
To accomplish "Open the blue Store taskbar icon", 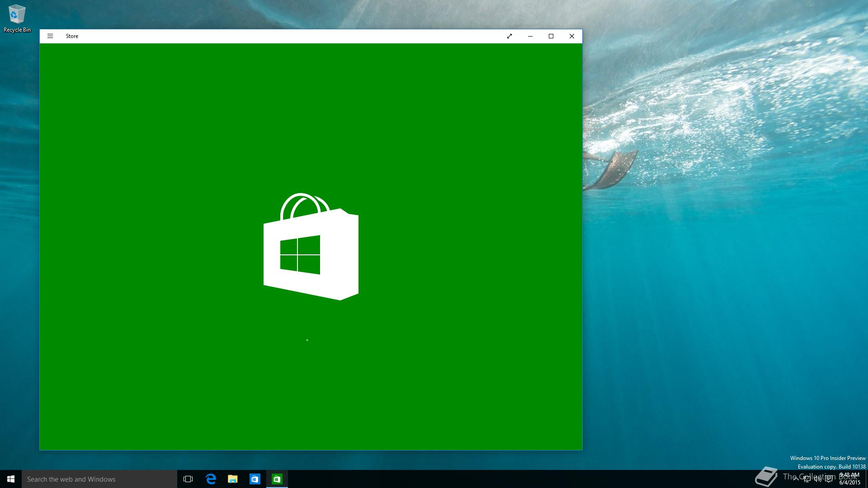I will [x=255, y=479].
